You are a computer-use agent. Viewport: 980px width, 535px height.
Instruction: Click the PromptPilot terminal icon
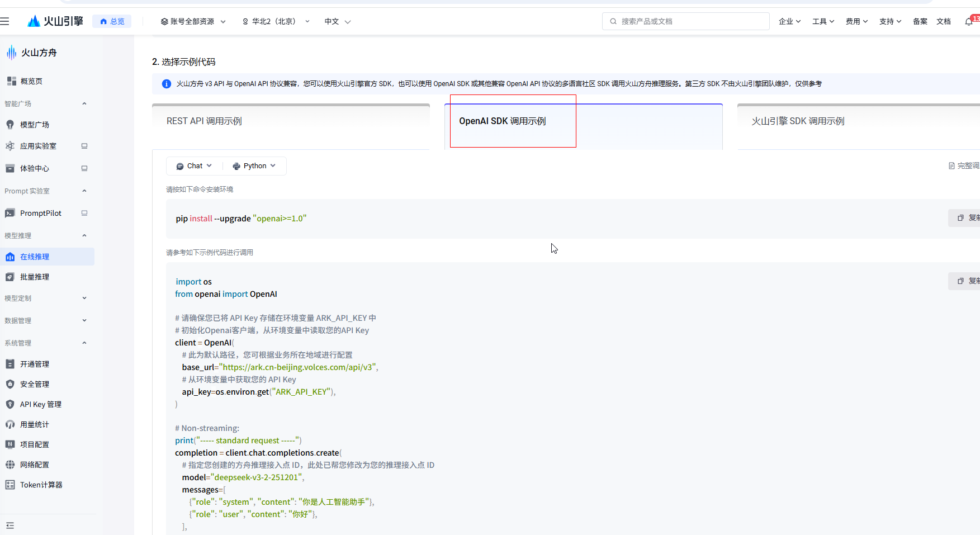click(10, 213)
